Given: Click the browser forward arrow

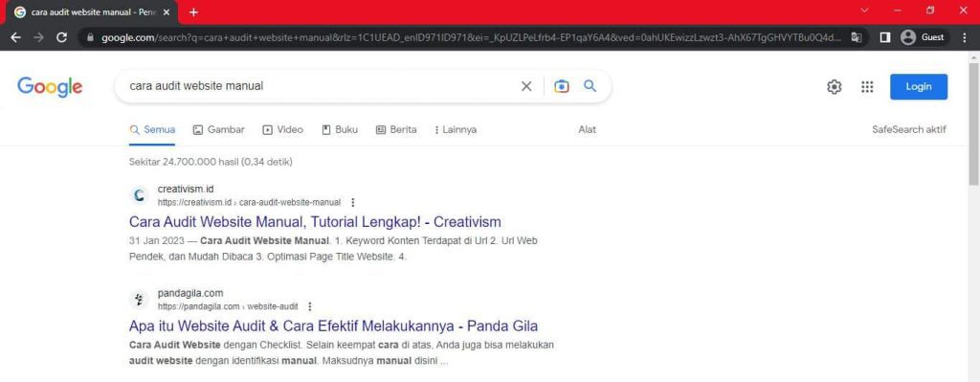Looking at the screenshot, I should tap(38, 37).
